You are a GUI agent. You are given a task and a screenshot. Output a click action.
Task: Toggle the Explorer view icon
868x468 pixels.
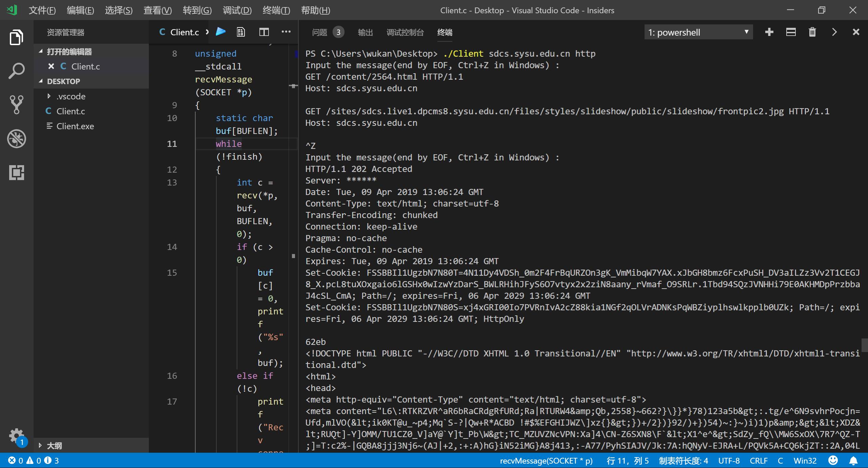(x=16, y=37)
